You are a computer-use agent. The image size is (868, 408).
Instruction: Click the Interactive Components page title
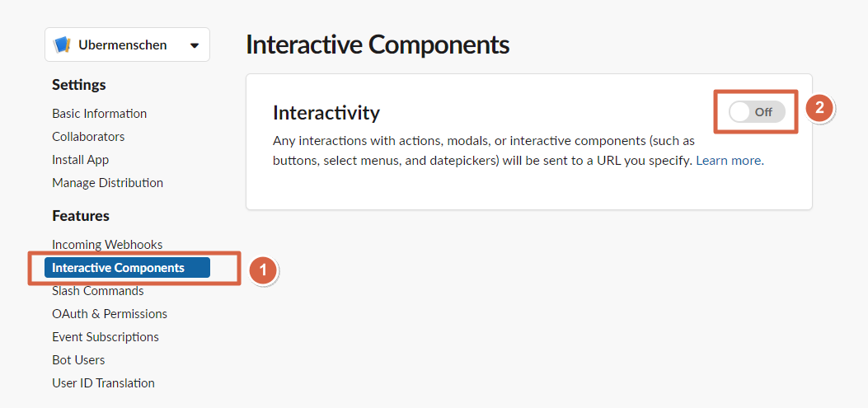click(x=378, y=45)
